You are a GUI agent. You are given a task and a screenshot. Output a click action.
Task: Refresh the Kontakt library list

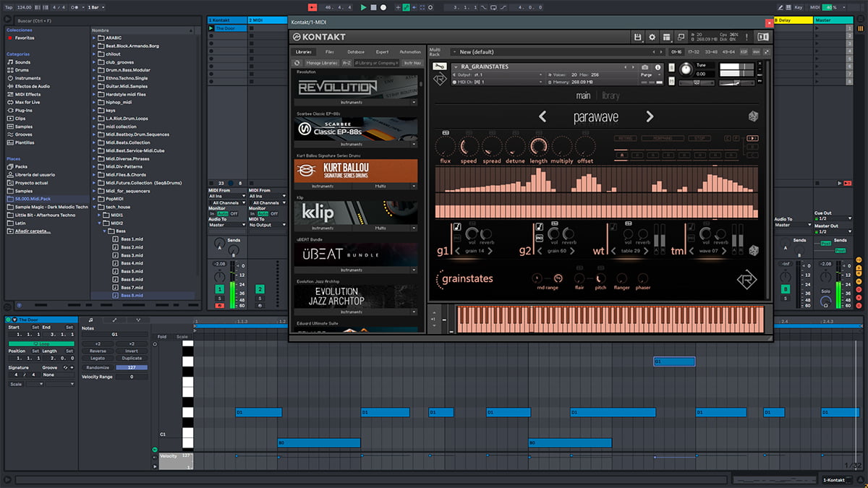[x=297, y=63]
